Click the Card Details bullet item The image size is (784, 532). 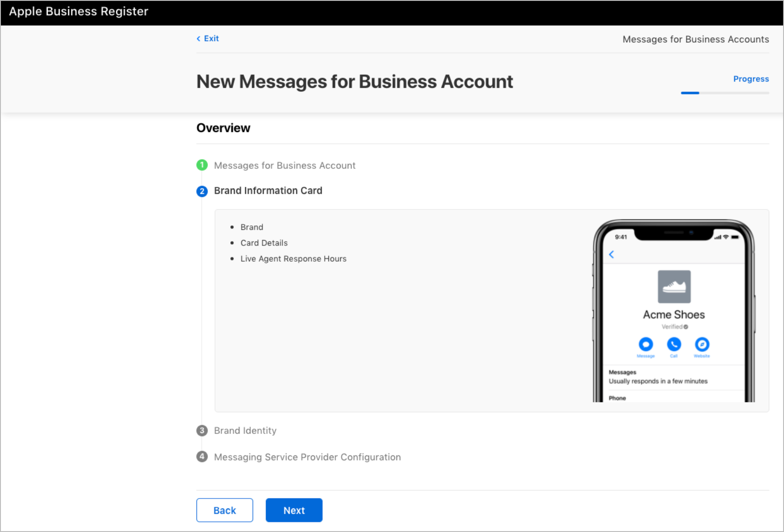[264, 243]
